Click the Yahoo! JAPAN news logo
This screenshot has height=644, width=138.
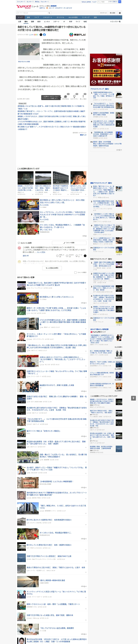[28, 7]
